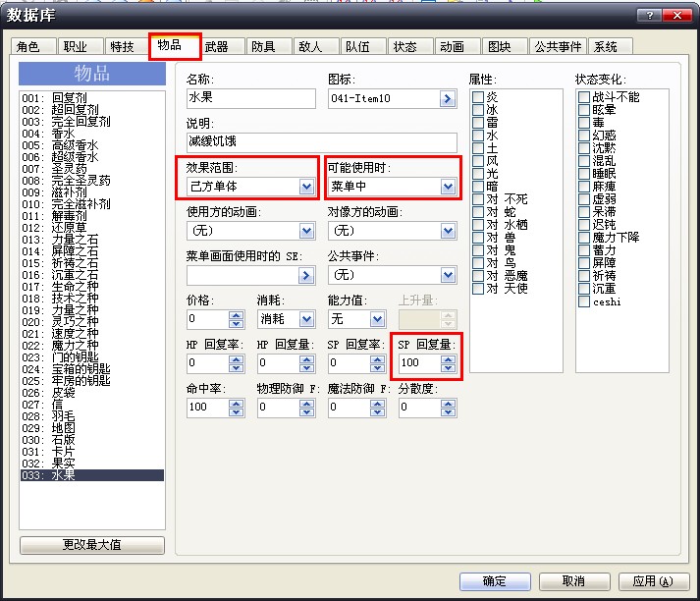Click the help question mark in title bar
The image size is (700, 601).
pos(650,15)
